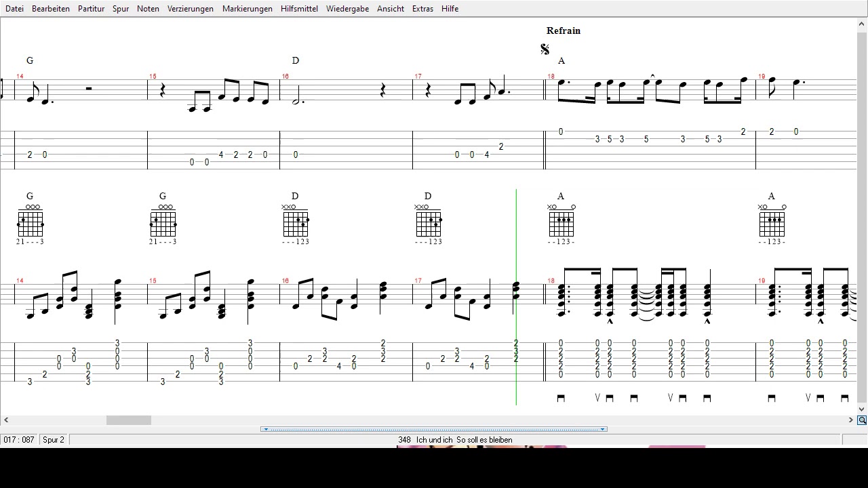
Task: Open the Hilfsmittel menu
Action: (x=299, y=9)
